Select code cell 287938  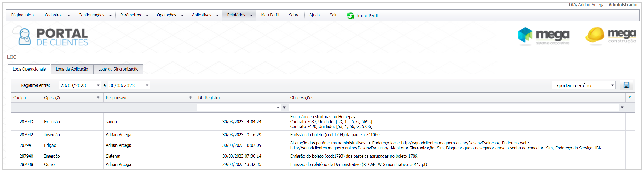point(26,164)
